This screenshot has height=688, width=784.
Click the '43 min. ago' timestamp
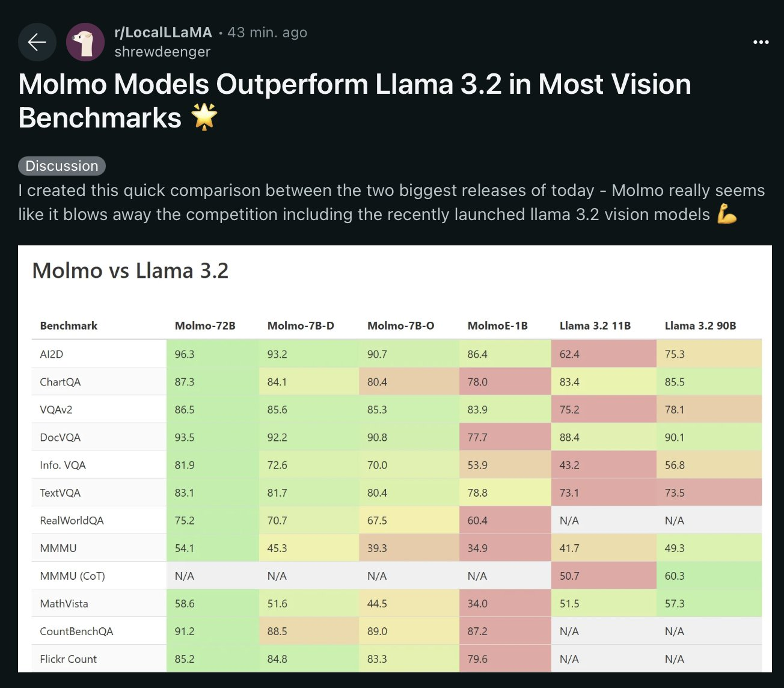pyautogui.click(x=267, y=32)
